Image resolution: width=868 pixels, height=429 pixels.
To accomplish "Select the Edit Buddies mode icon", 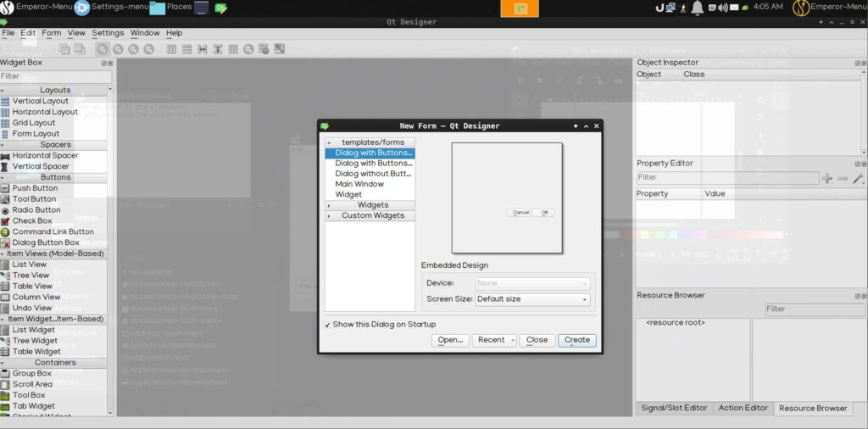I will coord(133,48).
